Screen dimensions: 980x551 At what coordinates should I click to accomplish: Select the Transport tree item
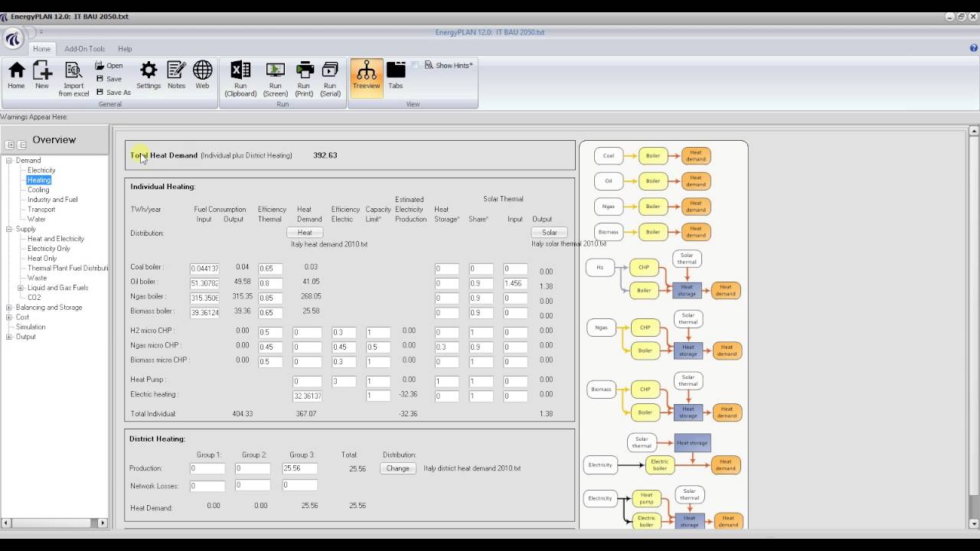tap(41, 210)
